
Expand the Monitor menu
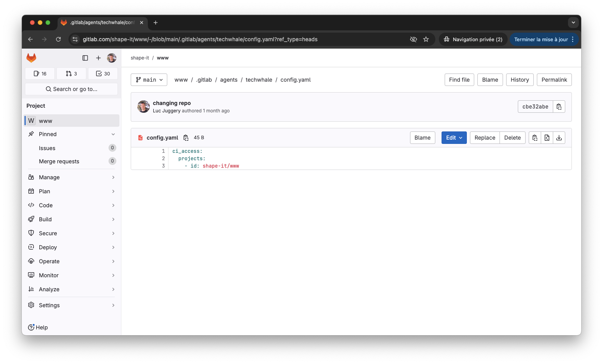pos(72,275)
